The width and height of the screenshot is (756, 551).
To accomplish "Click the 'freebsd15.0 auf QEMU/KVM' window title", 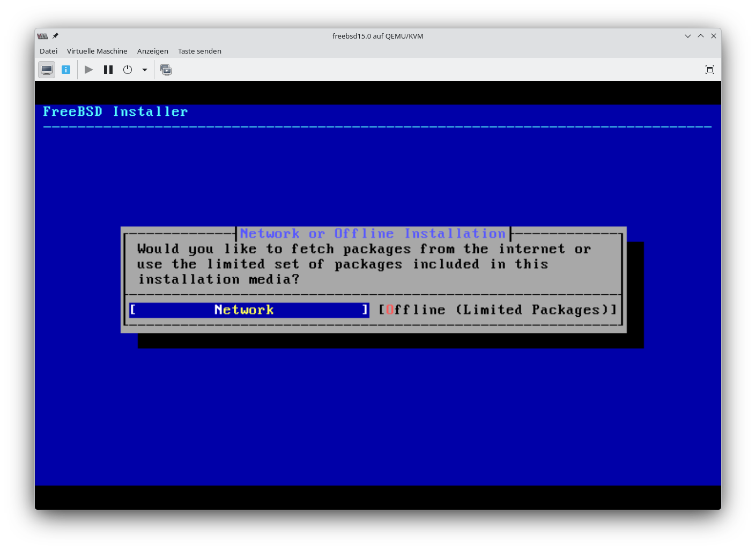I will click(x=378, y=36).
